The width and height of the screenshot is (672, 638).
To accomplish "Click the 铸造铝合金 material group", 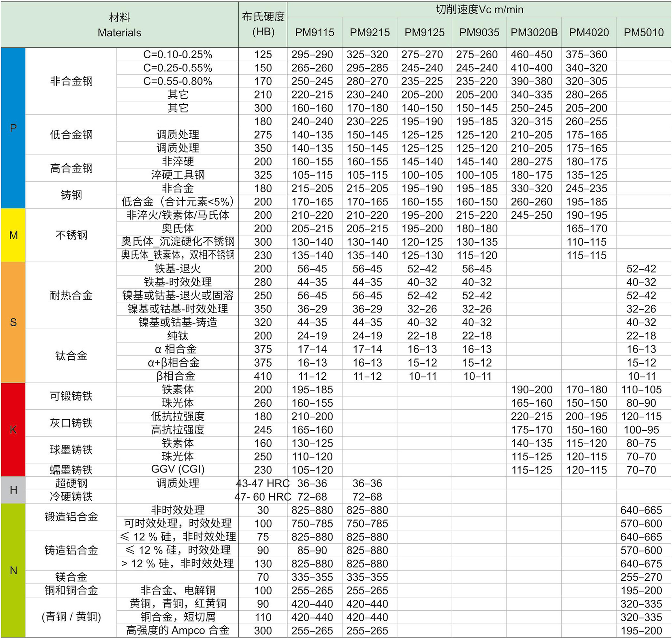I will tap(71, 550).
